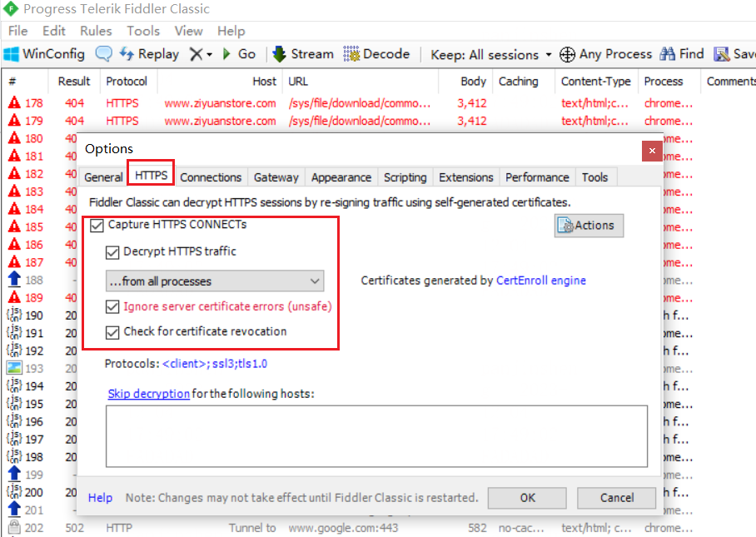Screen dimensions: 756x537
Task: Toggle Decrypt HTTPS traffic checkbox
Action: click(x=112, y=252)
